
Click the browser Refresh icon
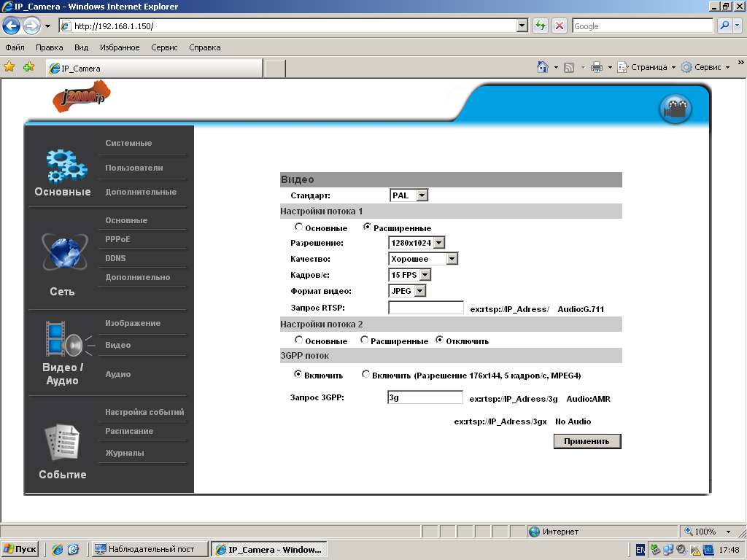pos(541,26)
